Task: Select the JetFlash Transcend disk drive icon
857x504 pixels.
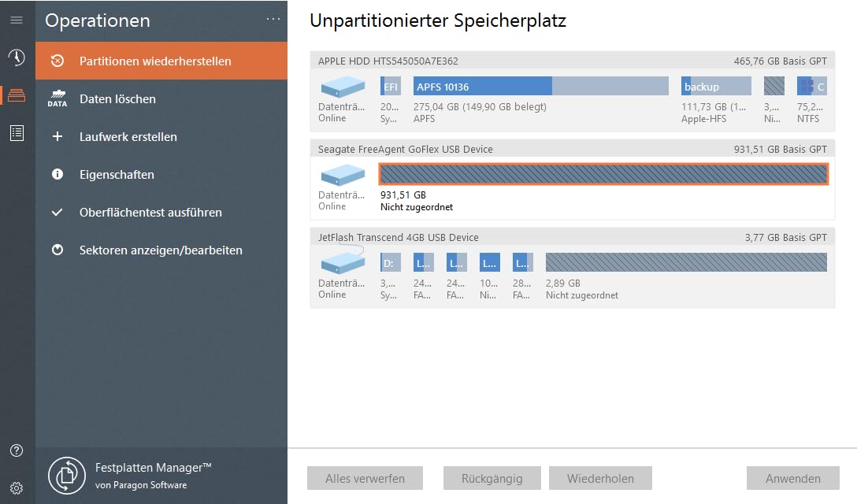Action: 343,261
